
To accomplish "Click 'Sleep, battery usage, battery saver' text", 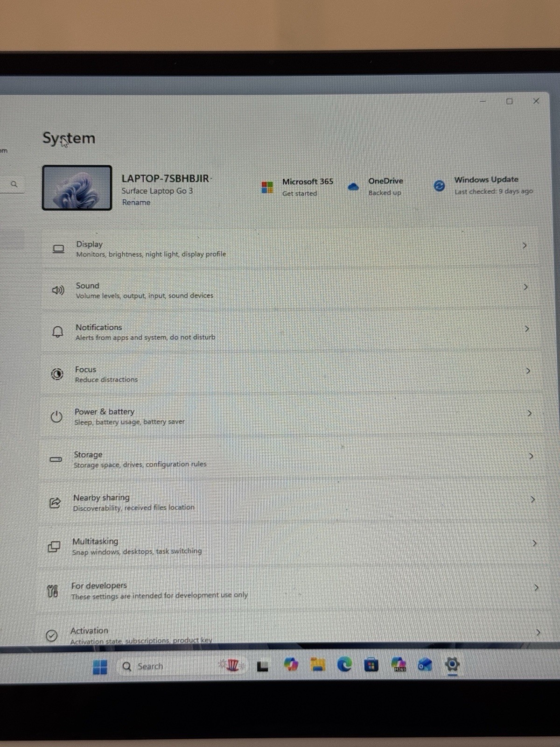I will tap(129, 422).
